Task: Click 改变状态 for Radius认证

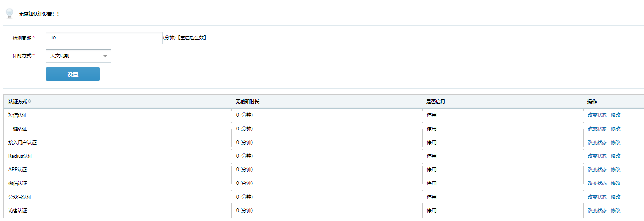Action: pos(597,156)
